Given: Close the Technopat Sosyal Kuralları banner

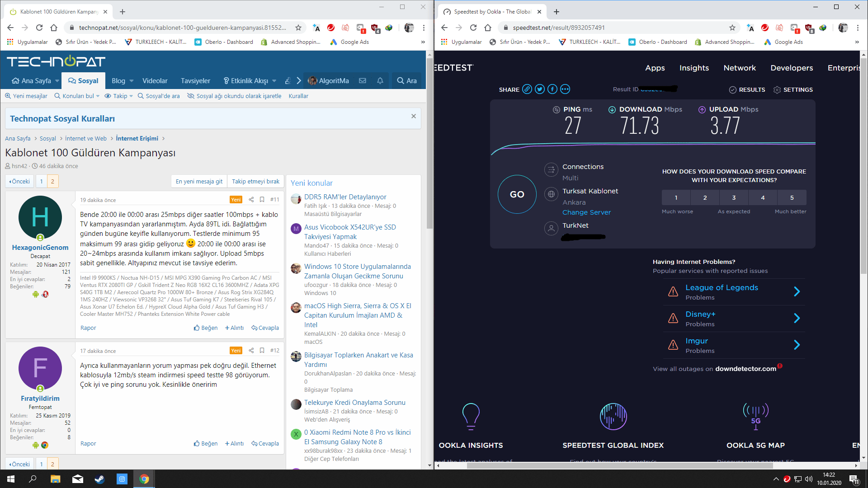Looking at the screenshot, I should click(413, 116).
